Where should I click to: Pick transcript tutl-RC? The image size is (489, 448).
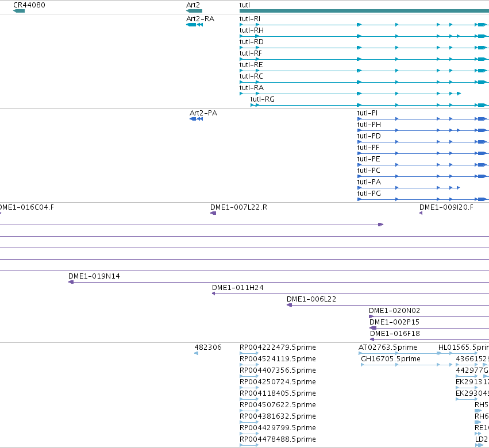click(x=251, y=76)
